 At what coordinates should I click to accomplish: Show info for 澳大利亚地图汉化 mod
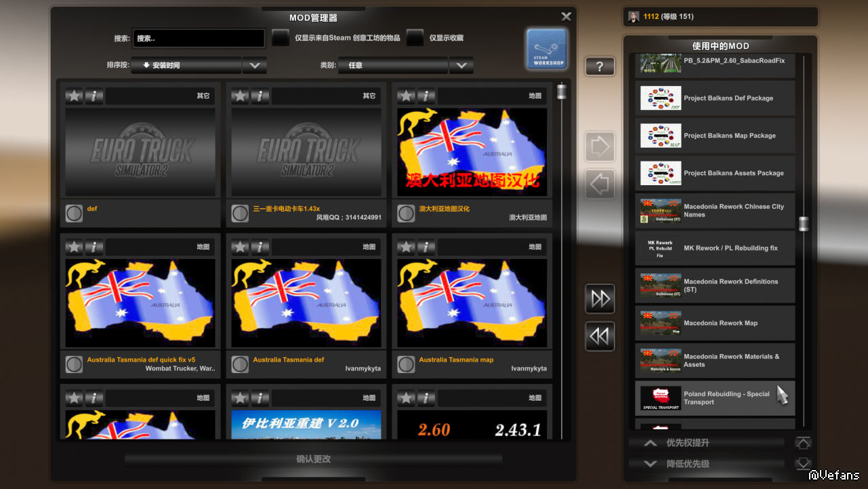coord(426,96)
